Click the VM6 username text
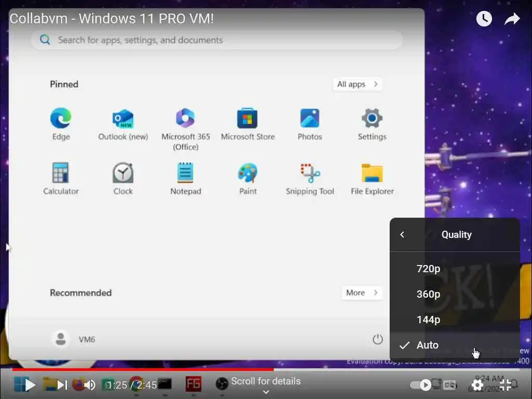The width and height of the screenshot is (532, 399). [87, 339]
